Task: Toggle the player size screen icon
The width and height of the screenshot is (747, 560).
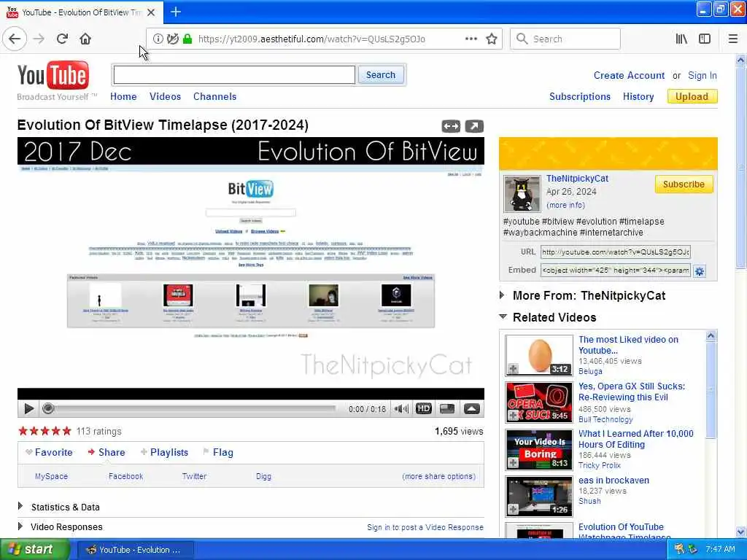Action: [447, 408]
